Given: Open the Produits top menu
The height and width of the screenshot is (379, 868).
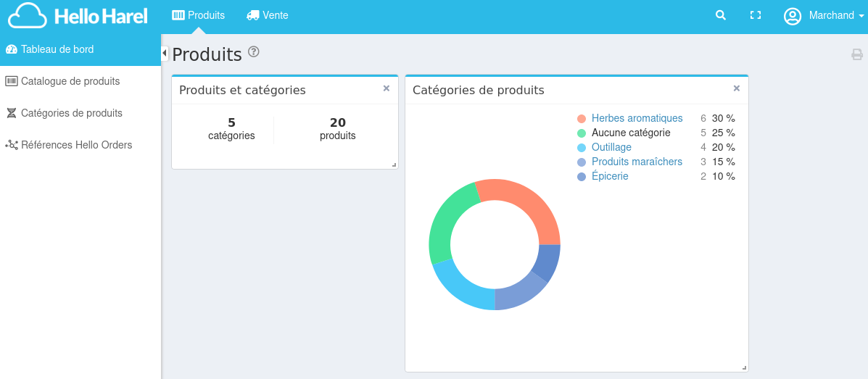Looking at the screenshot, I should pyautogui.click(x=199, y=15).
